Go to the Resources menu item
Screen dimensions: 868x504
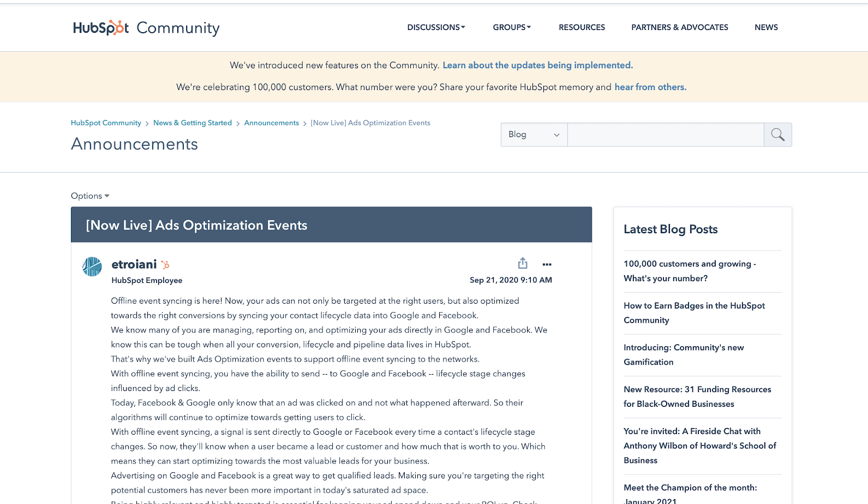582,27
